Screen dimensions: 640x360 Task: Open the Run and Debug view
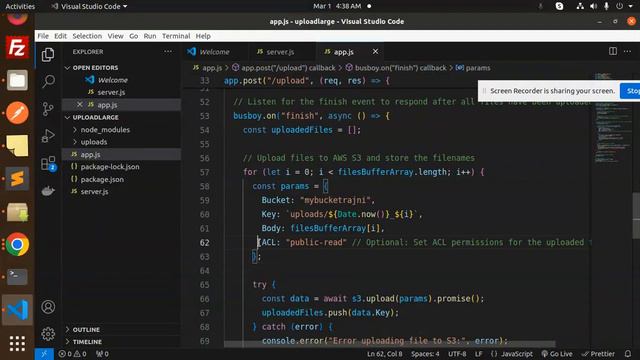click(48, 136)
